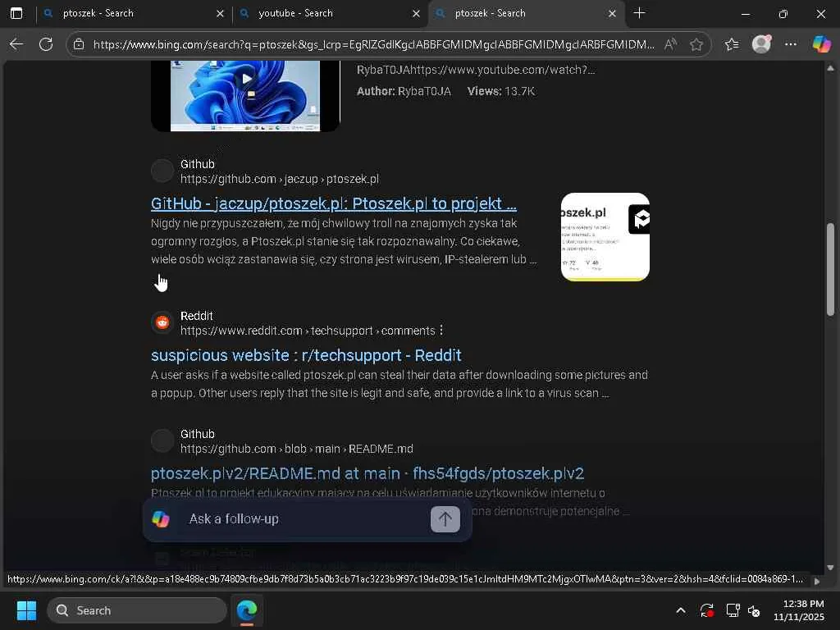Close the youtube - Search tab
840x630 pixels.
pos(416,14)
